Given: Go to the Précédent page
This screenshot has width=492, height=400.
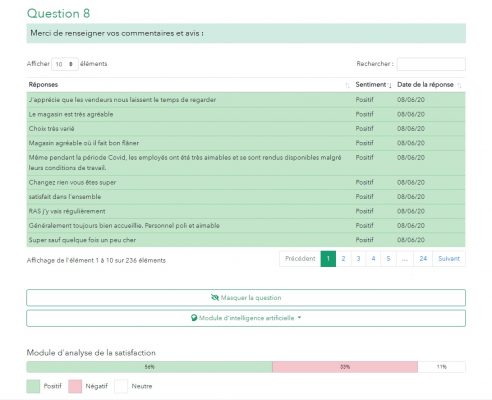Looking at the screenshot, I should (300, 259).
